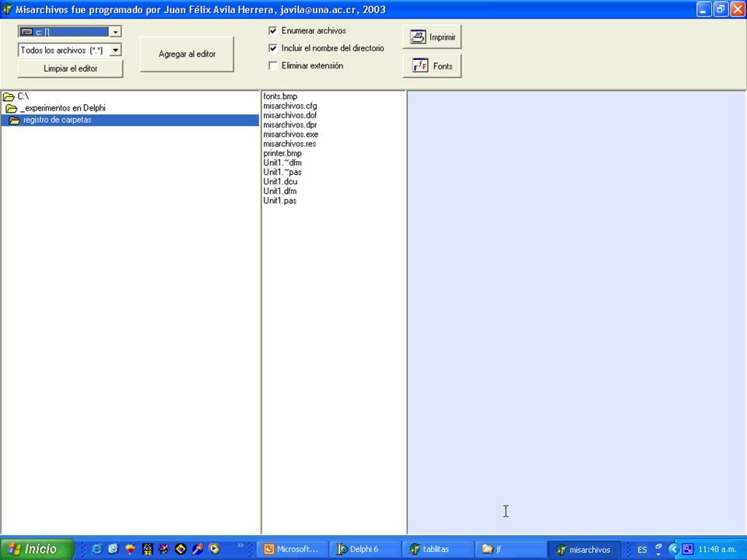
Task: Click the taskbar clock 11:48 a.m.
Action: click(x=718, y=550)
